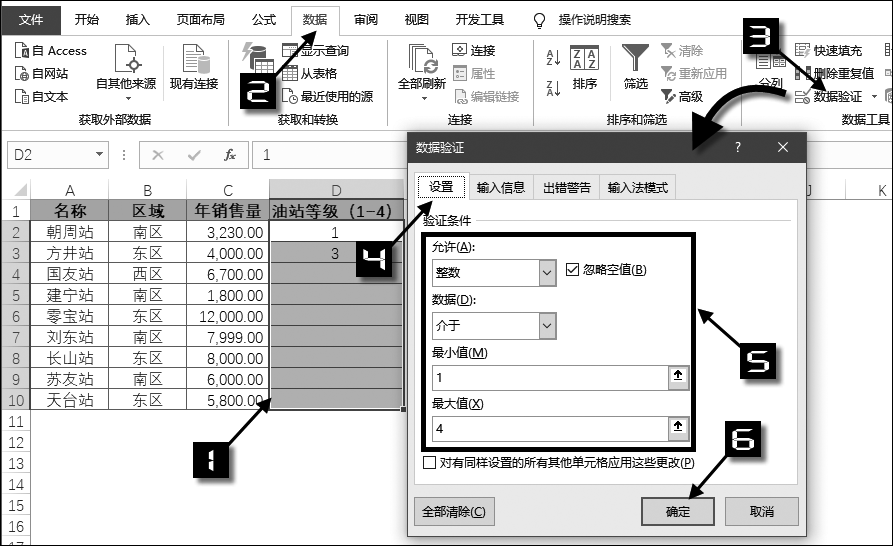Sort descending with the Z-A icon

click(x=553, y=88)
